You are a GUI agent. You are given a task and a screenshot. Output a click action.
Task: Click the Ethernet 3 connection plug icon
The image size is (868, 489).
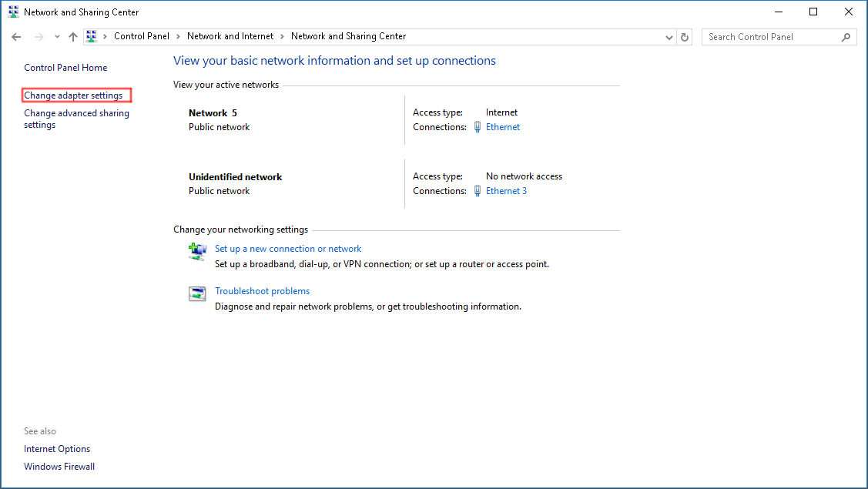pos(477,190)
